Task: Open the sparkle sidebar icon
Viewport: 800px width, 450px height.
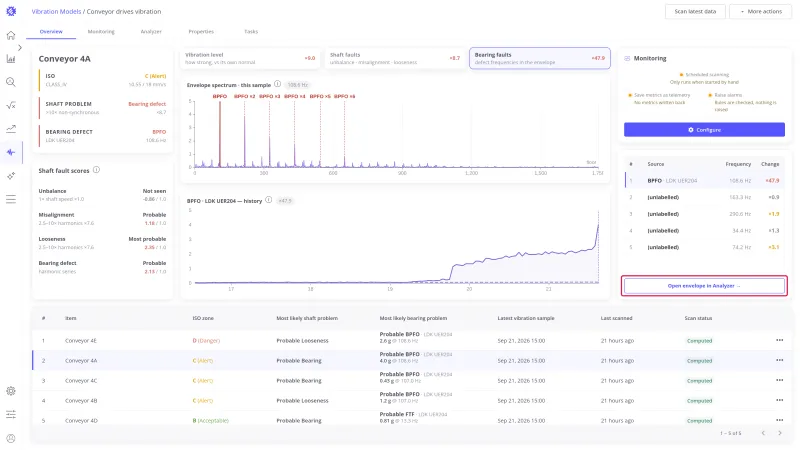Action: click(11, 176)
